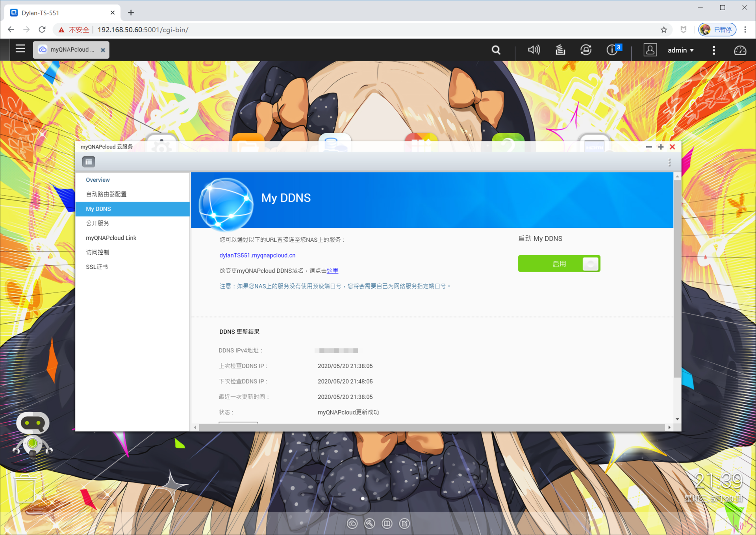
Task: Click the horizontal scrollbar at window bottom
Action: 432,427
